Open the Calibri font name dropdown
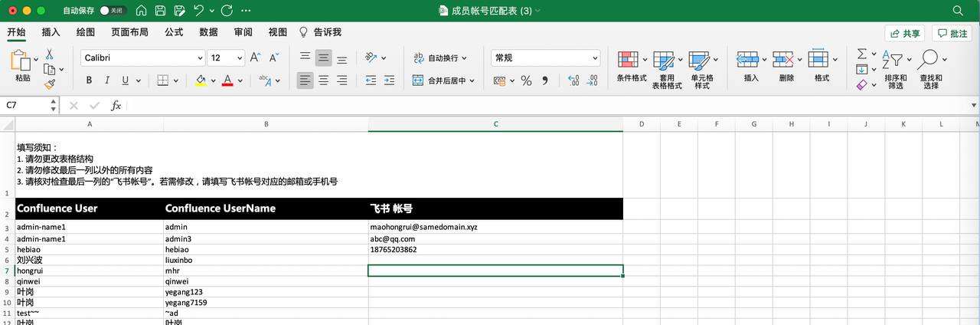 pyautogui.click(x=142, y=58)
